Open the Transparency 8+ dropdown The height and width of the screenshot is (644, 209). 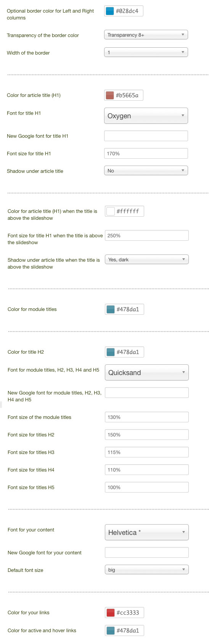click(146, 35)
